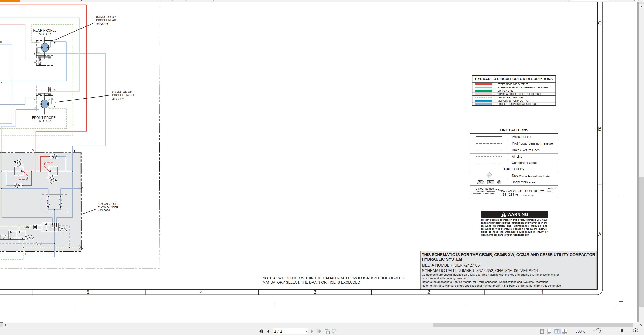Image resolution: width=644 pixels, height=335 pixels.
Task: Click the YY diamond tap symbol
Action: pos(489,175)
